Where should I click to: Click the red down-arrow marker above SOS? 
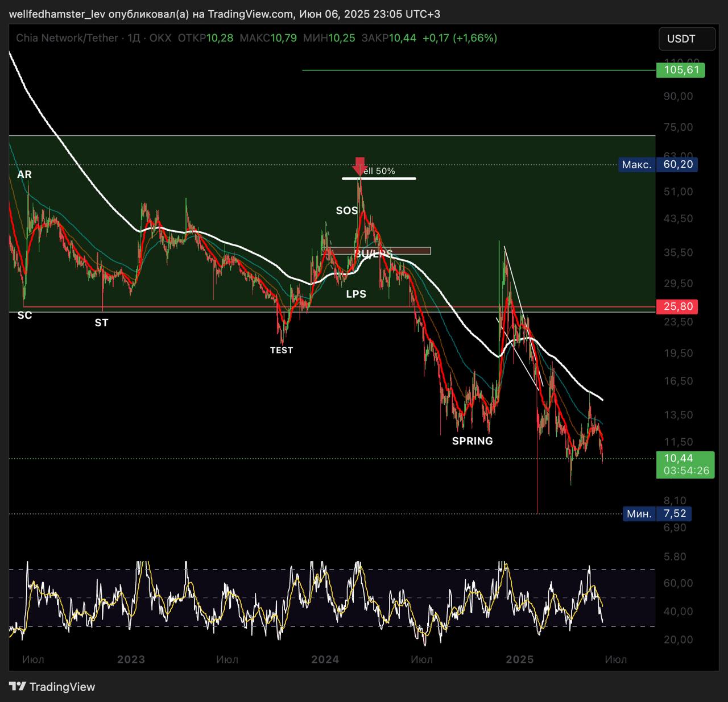[x=359, y=166]
